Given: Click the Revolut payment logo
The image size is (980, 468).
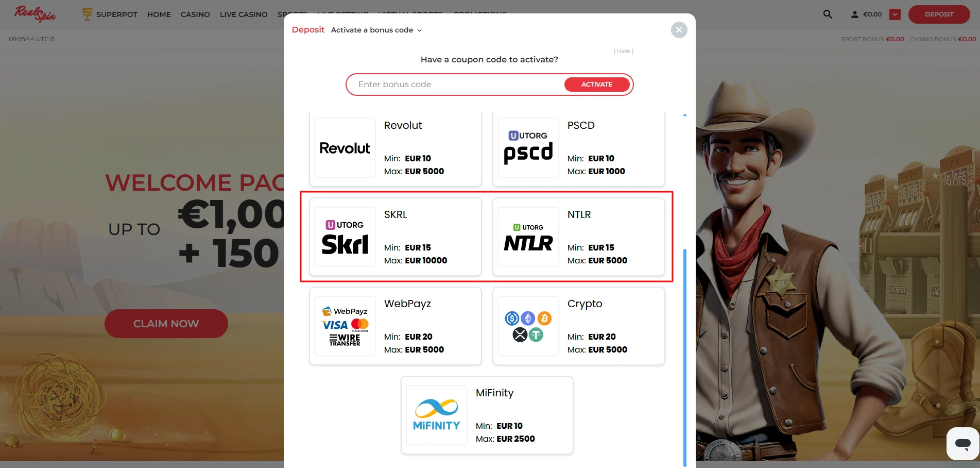Looking at the screenshot, I should pyautogui.click(x=345, y=148).
